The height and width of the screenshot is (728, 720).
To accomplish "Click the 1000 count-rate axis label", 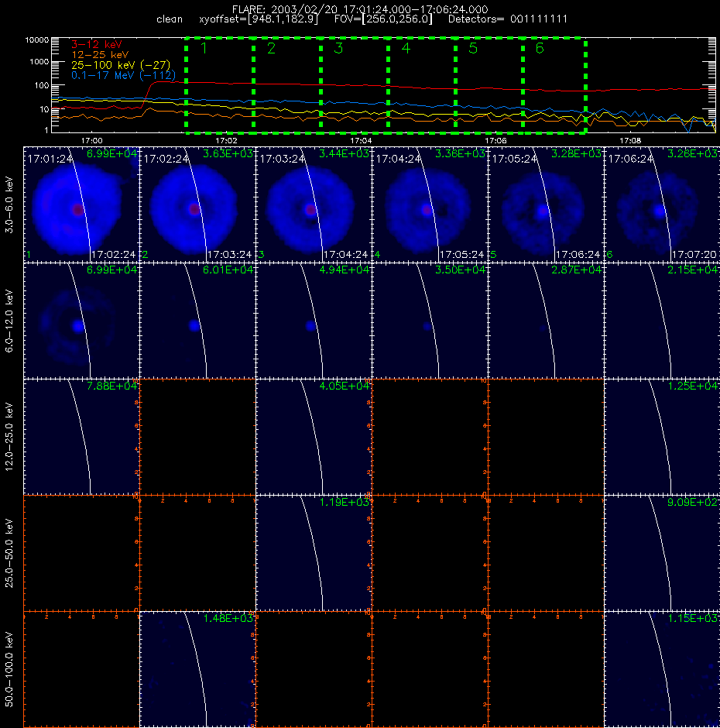I will [39, 62].
